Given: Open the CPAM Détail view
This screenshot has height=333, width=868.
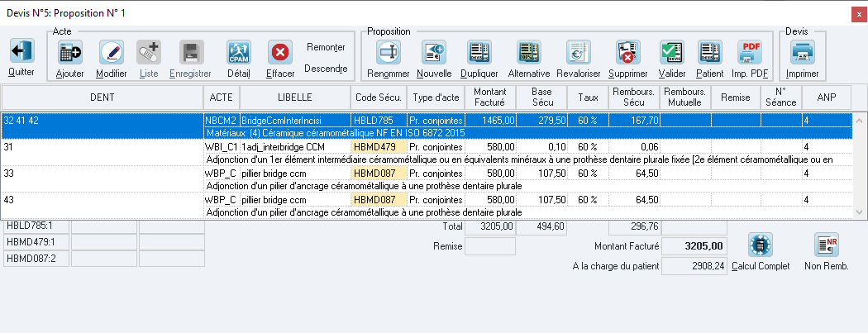Looking at the screenshot, I should point(239,54).
